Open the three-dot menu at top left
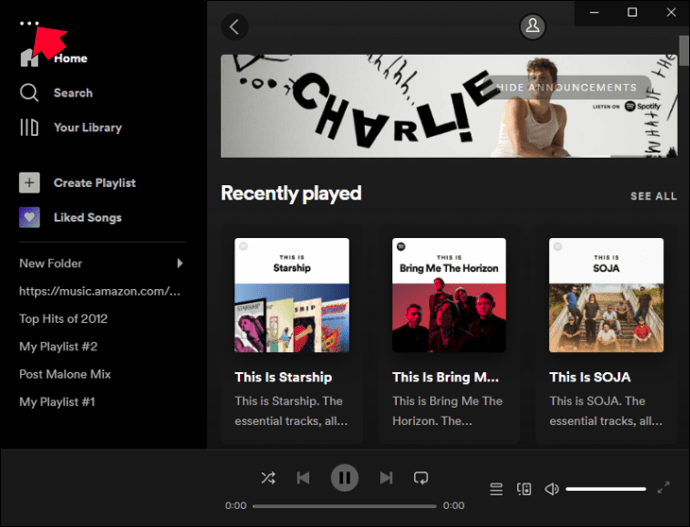Image resolution: width=690 pixels, height=527 pixels. (x=29, y=23)
